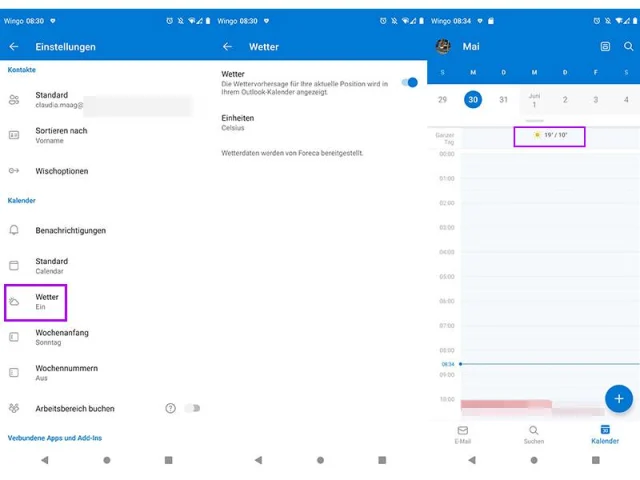Switch to the Suchen tab
The image size is (640, 480).
point(534,435)
